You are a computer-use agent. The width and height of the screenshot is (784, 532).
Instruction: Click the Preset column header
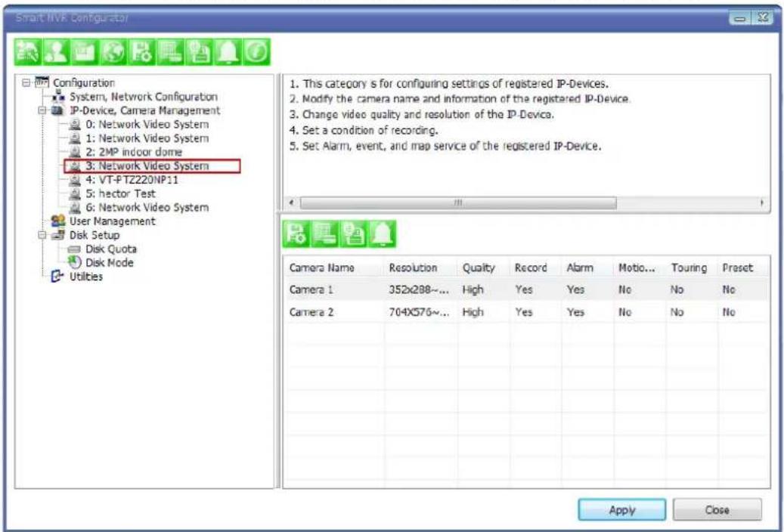tap(743, 268)
